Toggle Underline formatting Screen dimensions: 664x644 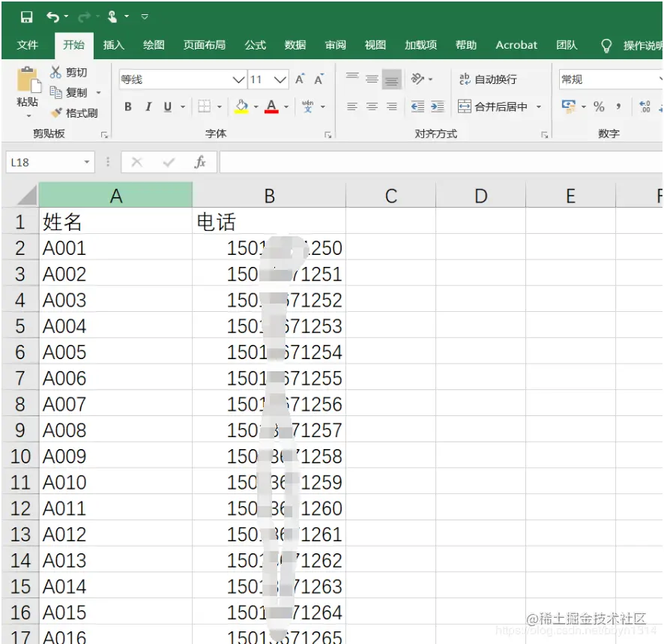(x=168, y=106)
